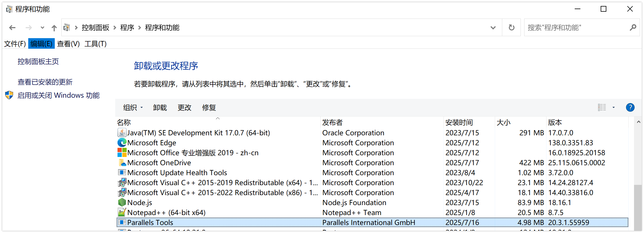Viewport: 644px width, 233px height.
Task: Sort by the 版本 column header
Action: [x=588, y=122]
